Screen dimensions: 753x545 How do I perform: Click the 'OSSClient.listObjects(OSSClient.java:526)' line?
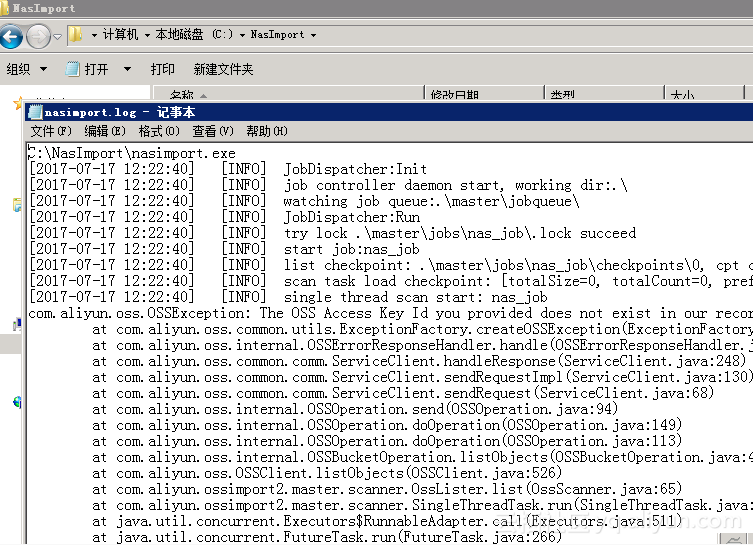[327, 473]
